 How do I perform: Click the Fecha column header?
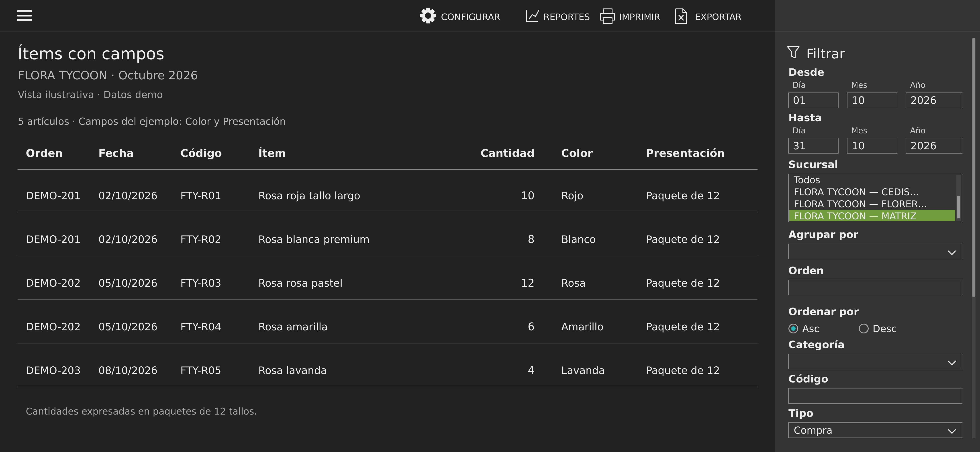click(x=116, y=153)
